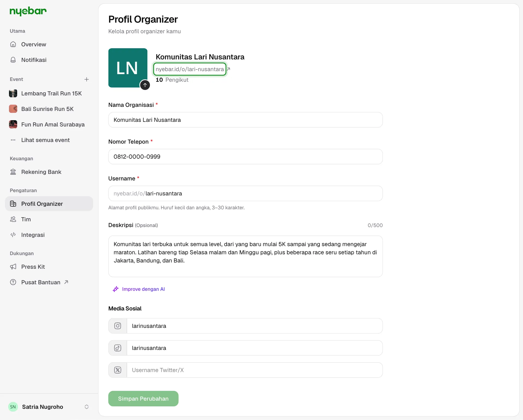This screenshot has width=523, height=420.
Task: Click Lihat semua event
Action: 49,140
